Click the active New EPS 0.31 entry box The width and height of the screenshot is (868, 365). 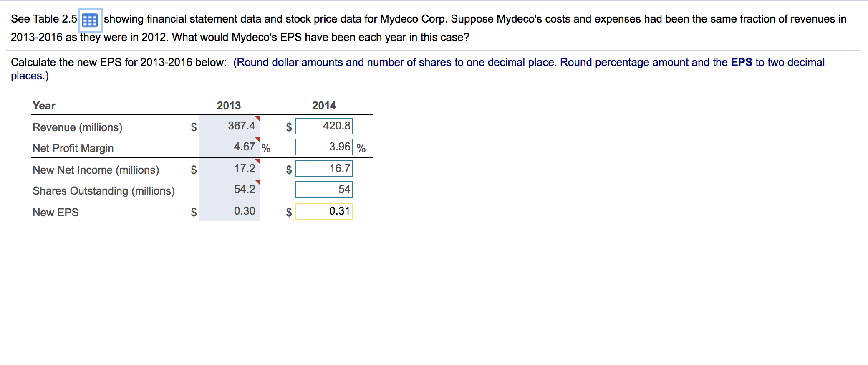(324, 211)
